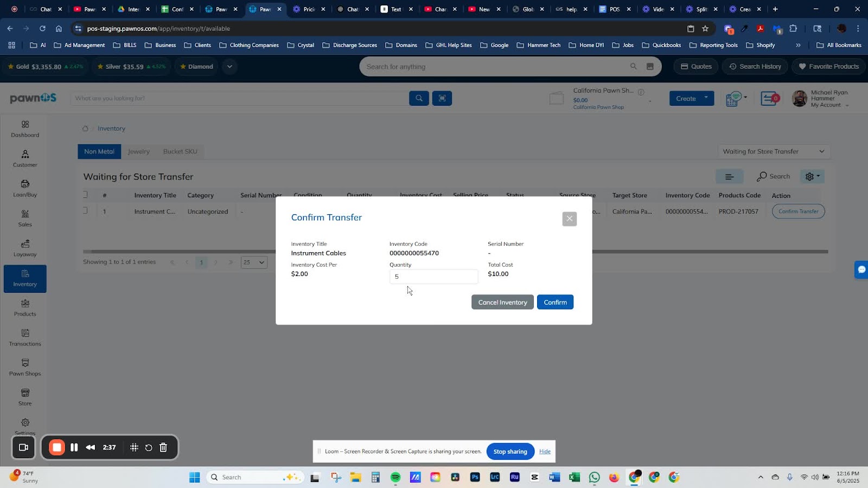Click Hide in the Loom sharing bar
The height and width of the screenshot is (488, 868).
tap(545, 451)
